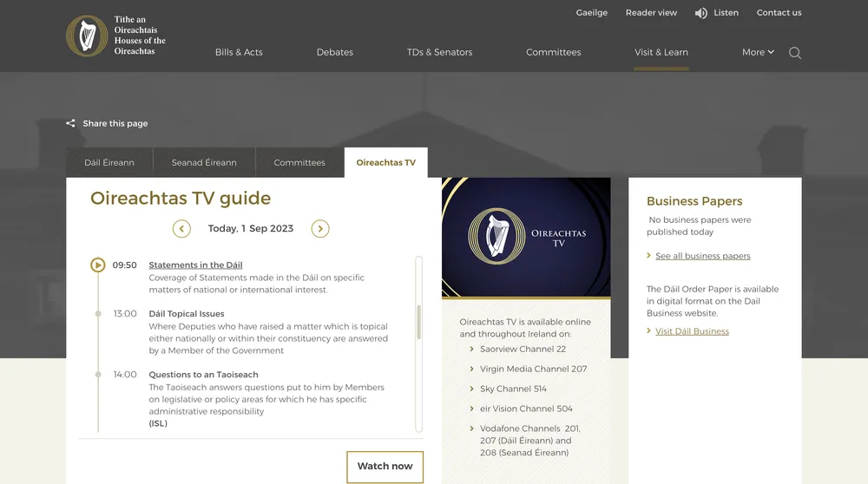Viewport: 868px width, 484px height.
Task: Click the 14:00 timeline marker dot
Action: (x=98, y=375)
